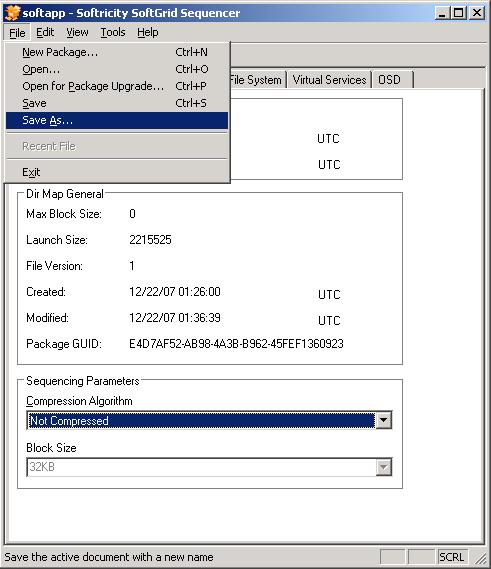Image resolution: width=491 pixels, height=569 pixels.
Task: Click the Created date 12/22/07 01:26:00
Action: [x=175, y=292]
